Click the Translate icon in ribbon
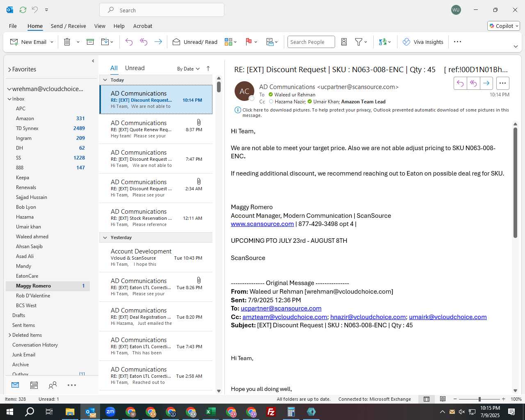Screen dimensions: 525x420 tap(383, 42)
